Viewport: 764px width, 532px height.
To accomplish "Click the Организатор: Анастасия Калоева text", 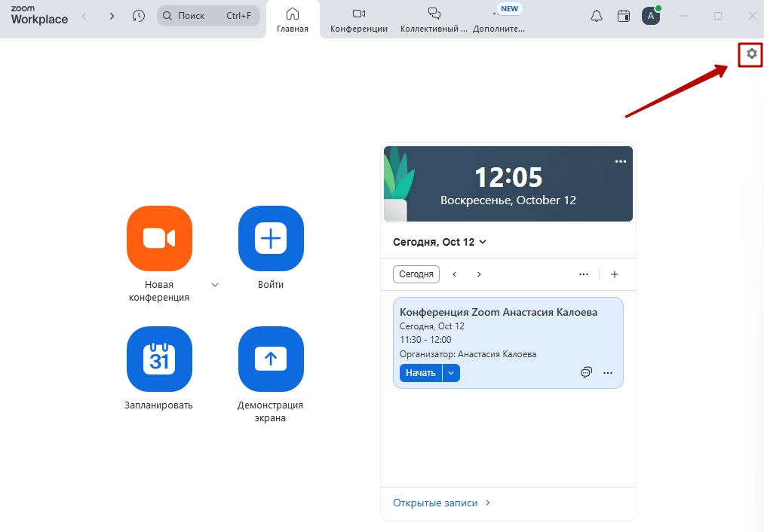I will [x=468, y=354].
